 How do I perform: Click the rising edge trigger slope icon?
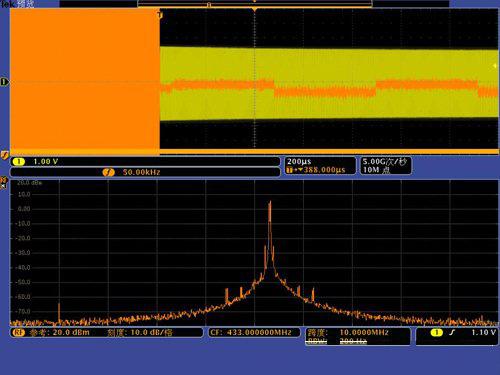(x=452, y=332)
